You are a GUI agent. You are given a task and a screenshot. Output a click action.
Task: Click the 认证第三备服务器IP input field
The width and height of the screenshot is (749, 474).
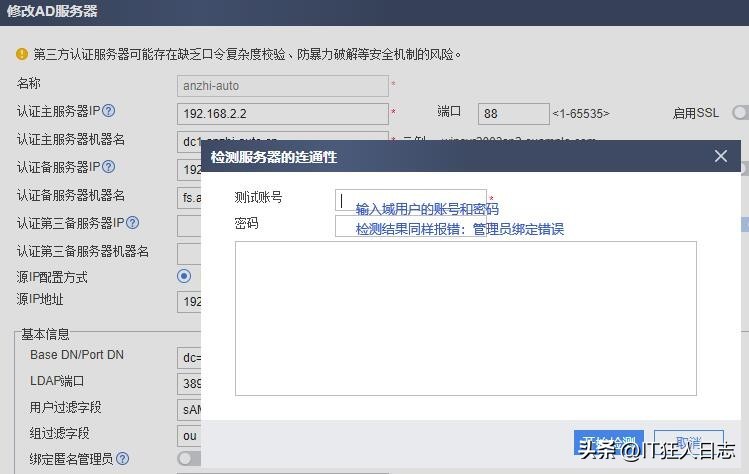pos(189,226)
